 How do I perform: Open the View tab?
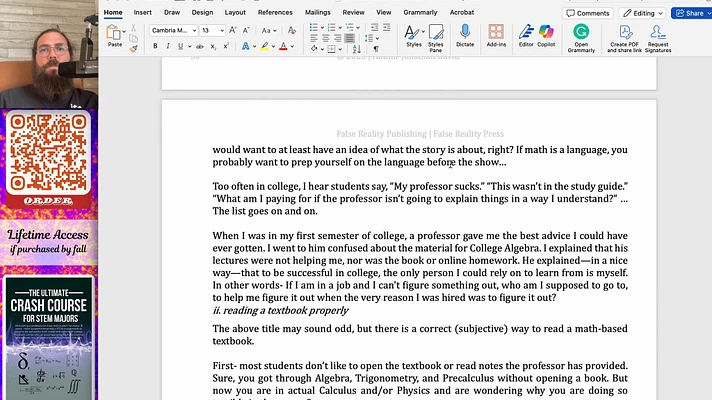coord(383,12)
